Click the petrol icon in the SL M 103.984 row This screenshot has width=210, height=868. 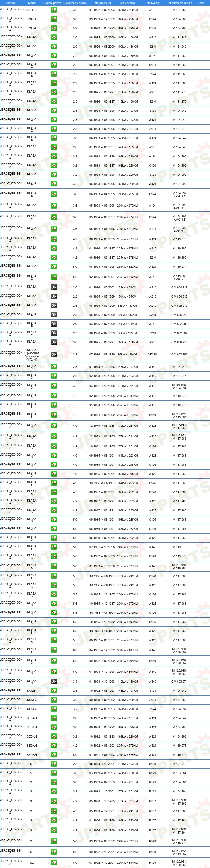pos(54,773)
